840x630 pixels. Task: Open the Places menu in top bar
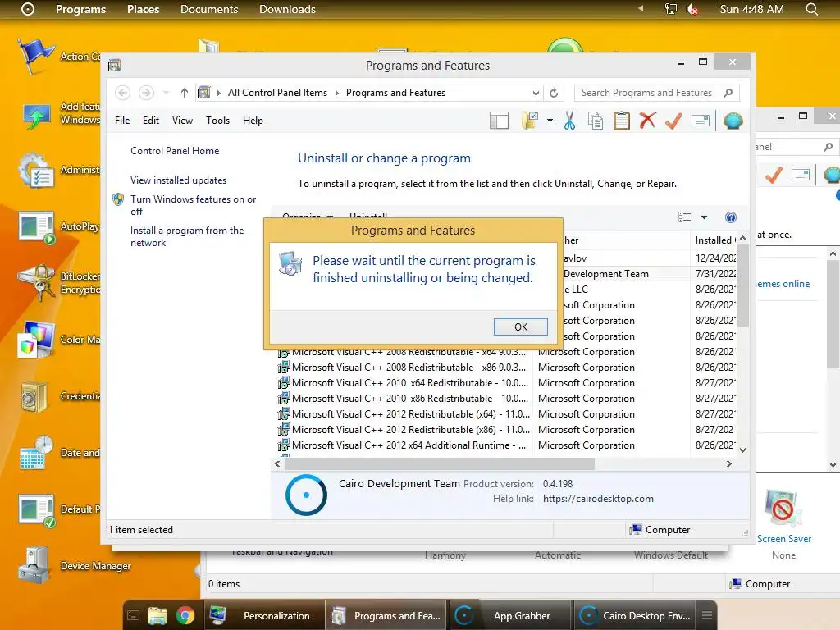(143, 9)
